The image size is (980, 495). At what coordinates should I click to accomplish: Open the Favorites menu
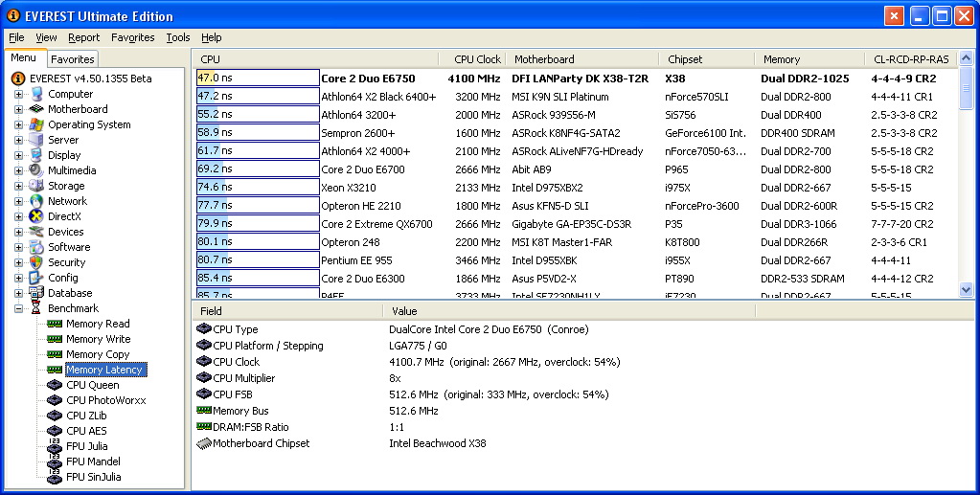click(132, 37)
